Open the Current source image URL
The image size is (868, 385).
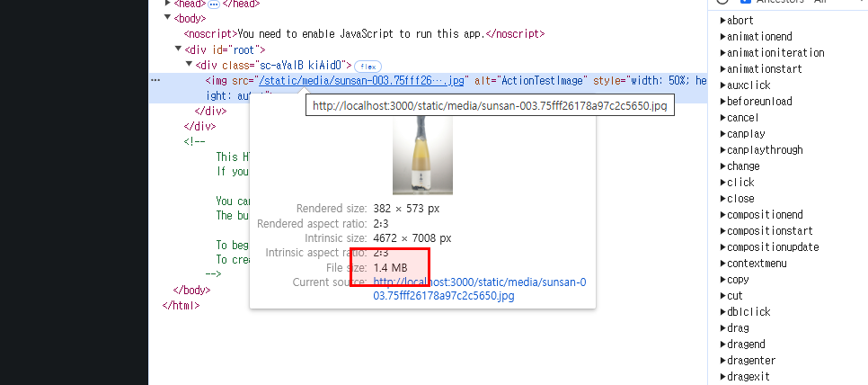point(480,289)
